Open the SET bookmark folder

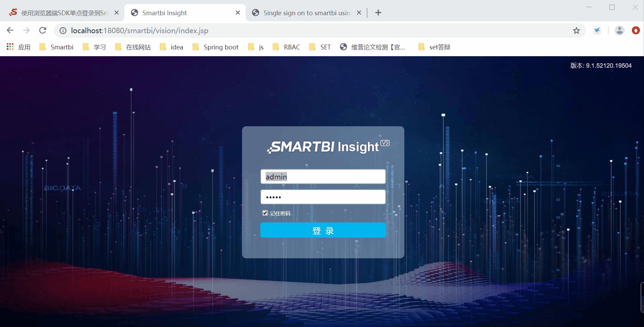(x=320, y=47)
